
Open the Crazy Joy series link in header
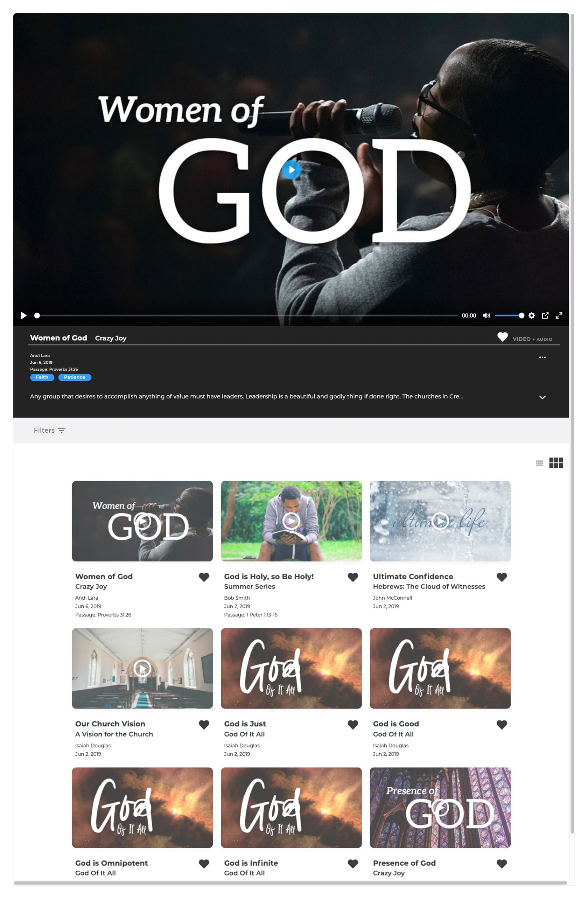pyautogui.click(x=110, y=339)
